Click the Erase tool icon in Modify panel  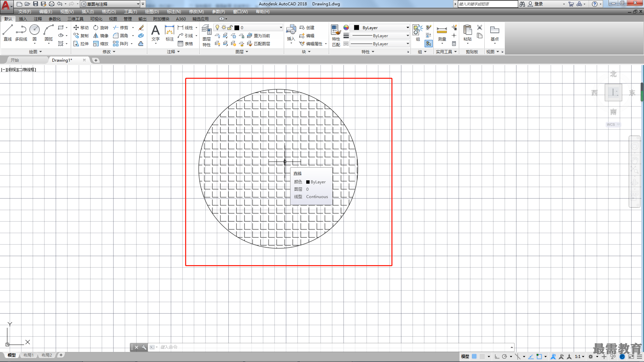(x=141, y=27)
